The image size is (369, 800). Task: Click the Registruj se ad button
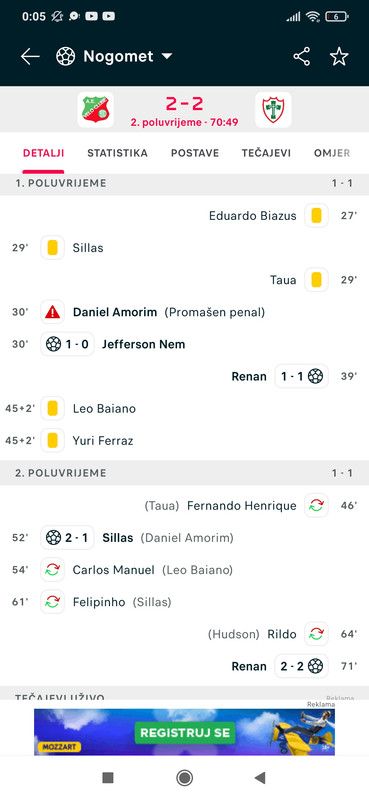pyautogui.click(x=185, y=733)
